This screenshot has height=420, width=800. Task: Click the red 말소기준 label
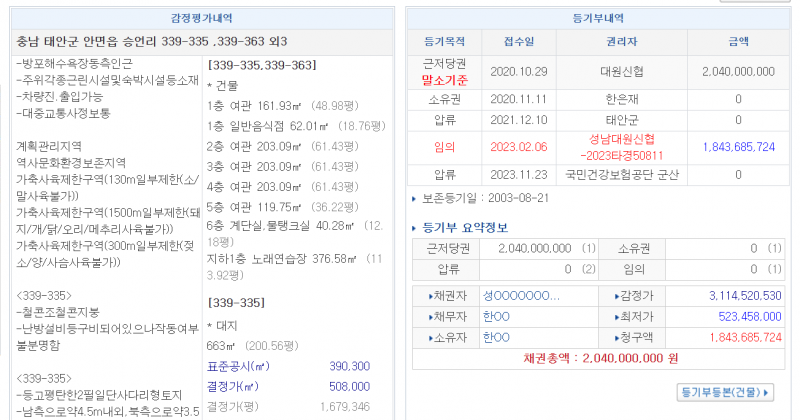445,80
